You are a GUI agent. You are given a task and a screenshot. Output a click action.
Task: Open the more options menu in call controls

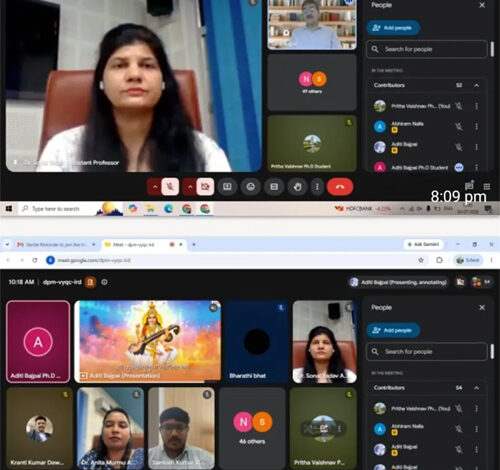(317, 187)
